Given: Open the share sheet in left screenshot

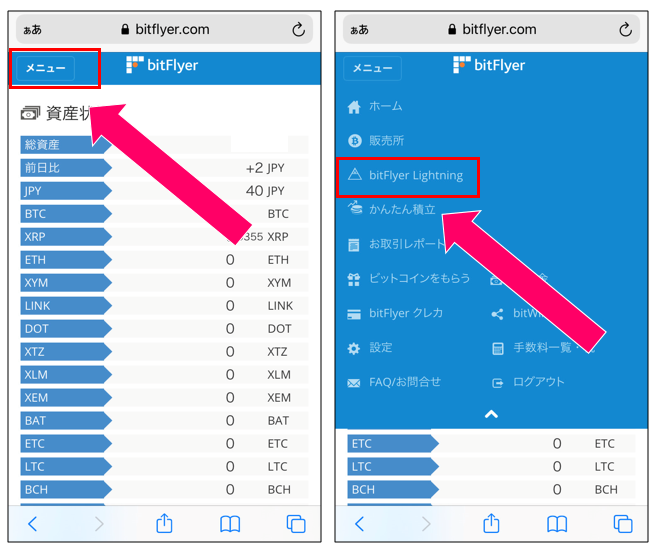Looking at the screenshot, I should coord(164,523).
